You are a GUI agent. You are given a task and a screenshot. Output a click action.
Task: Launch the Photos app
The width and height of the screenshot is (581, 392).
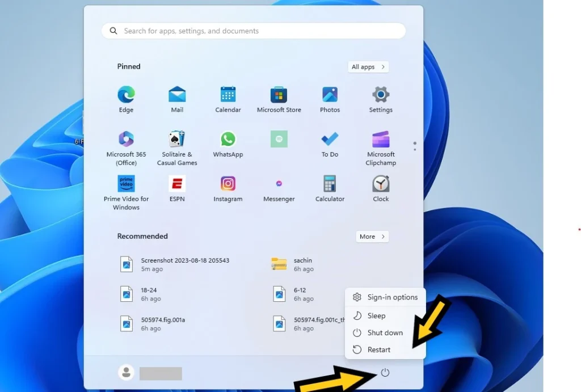[330, 99]
